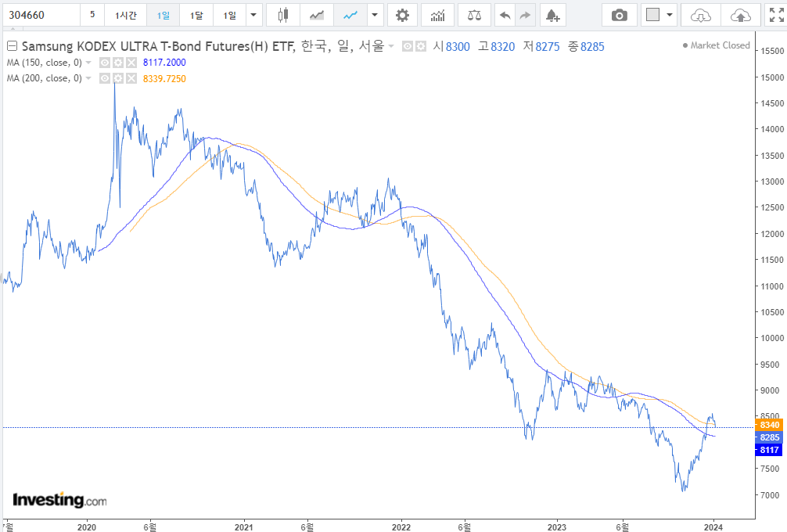Select the highlighted 1일 interval
Viewport: 787px width, 532px height.
tap(164, 15)
